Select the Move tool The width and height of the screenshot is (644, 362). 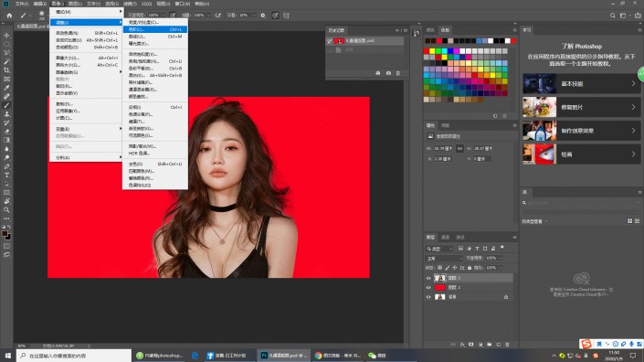pos(6,36)
